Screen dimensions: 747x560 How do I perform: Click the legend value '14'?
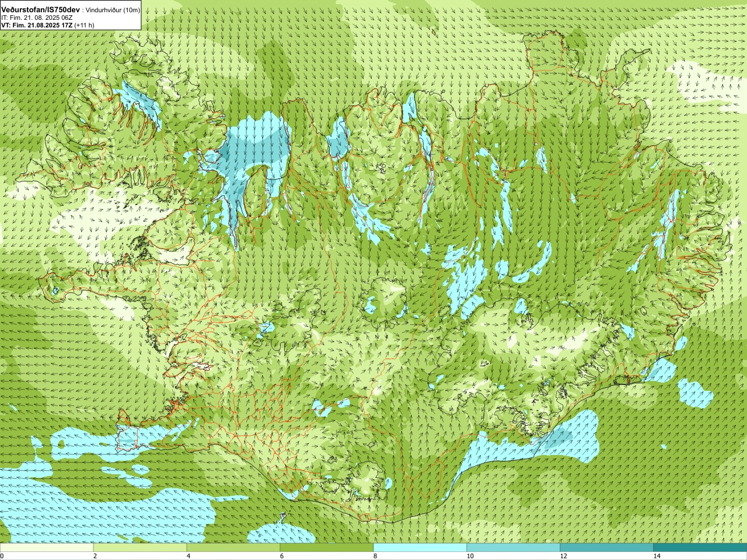(657, 556)
